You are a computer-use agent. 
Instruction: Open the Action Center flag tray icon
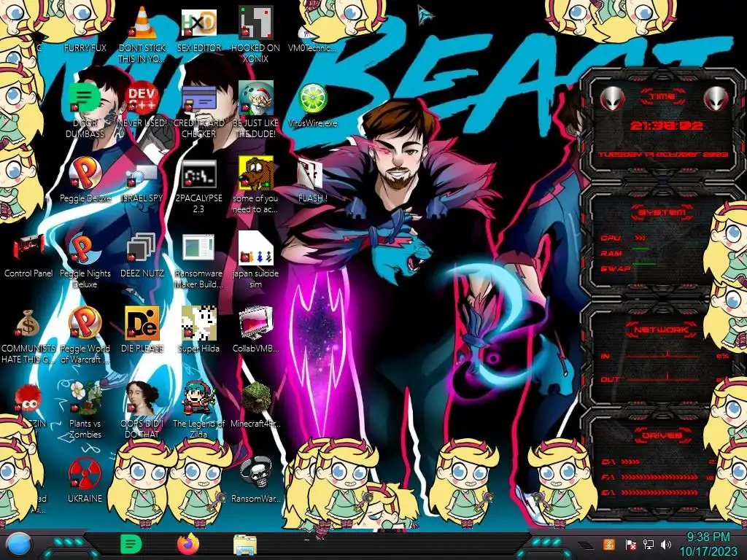(x=631, y=544)
